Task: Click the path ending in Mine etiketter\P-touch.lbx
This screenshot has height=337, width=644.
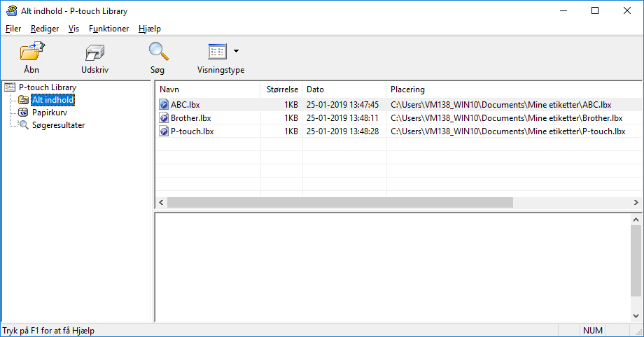Action: point(508,131)
